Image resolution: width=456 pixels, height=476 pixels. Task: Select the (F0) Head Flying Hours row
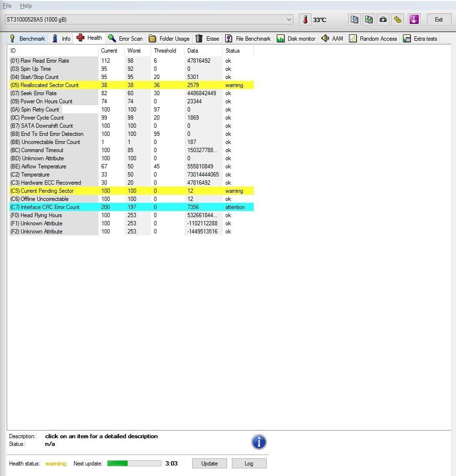click(x=131, y=215)
